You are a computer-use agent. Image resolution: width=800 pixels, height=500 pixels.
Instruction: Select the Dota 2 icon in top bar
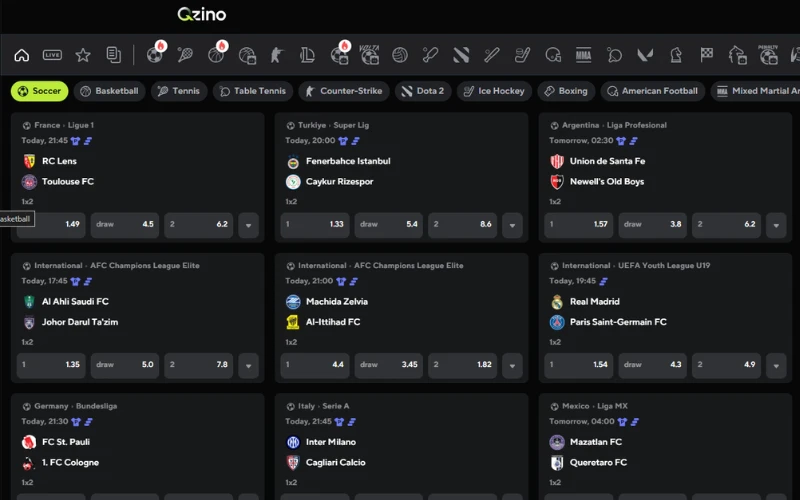point(461,55)
